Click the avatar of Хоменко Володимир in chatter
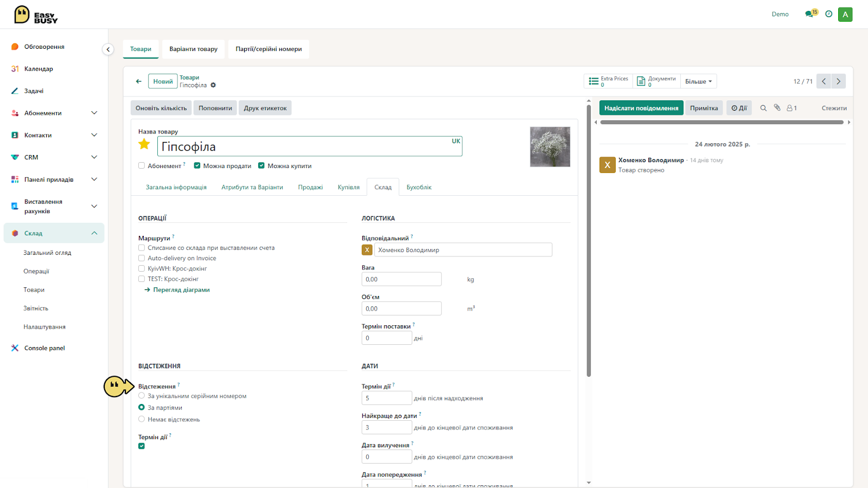868x488 pixels. pos(608,165)
